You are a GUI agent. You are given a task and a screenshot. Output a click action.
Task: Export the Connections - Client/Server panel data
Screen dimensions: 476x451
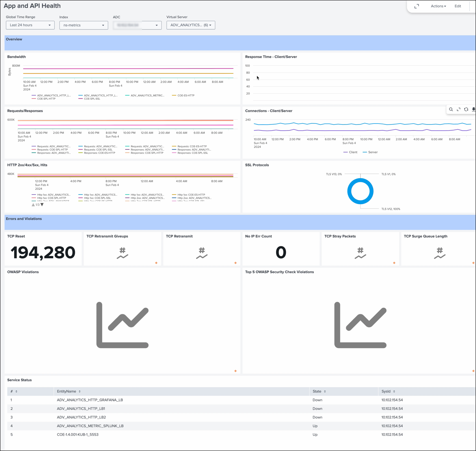(474, 109)
